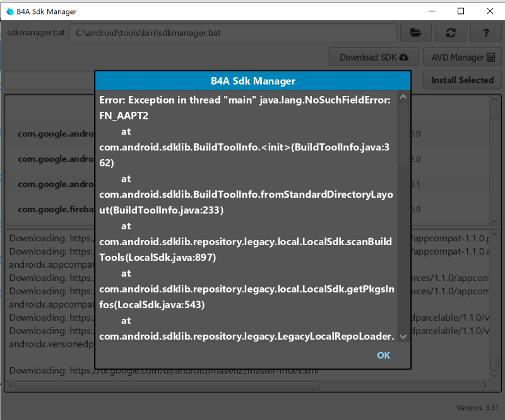505x420 pixels.
Task: Click the "fos(LocalSdk.java:543)" stack trace line
Action: pyautogui.click(x=151, y=304)
